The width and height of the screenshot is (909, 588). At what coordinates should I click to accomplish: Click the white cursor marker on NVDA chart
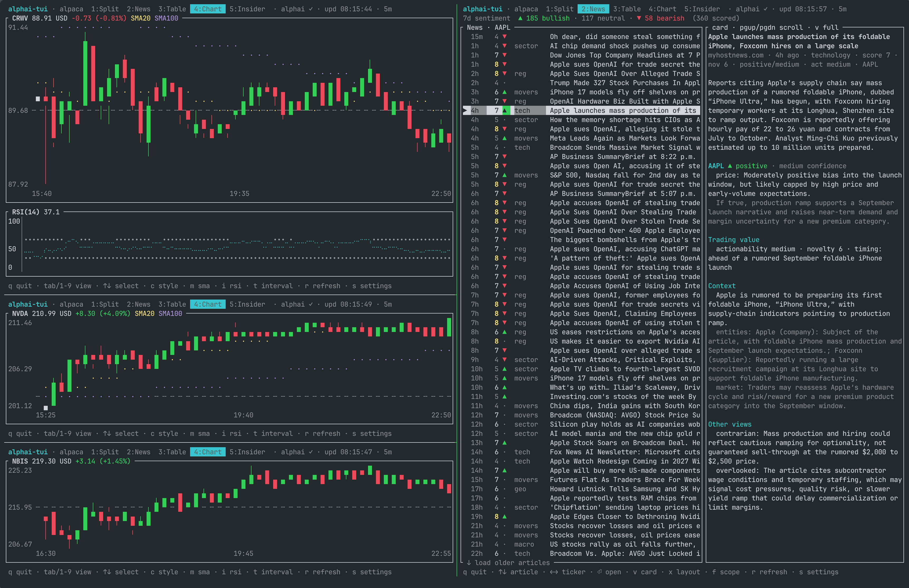click(x=45, y=408)
